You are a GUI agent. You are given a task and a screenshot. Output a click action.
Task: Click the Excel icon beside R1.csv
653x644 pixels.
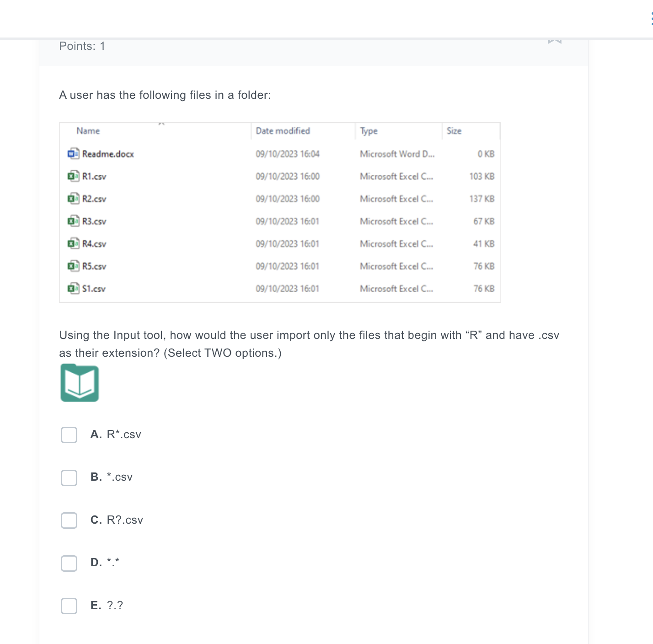(x=73, y=176)
